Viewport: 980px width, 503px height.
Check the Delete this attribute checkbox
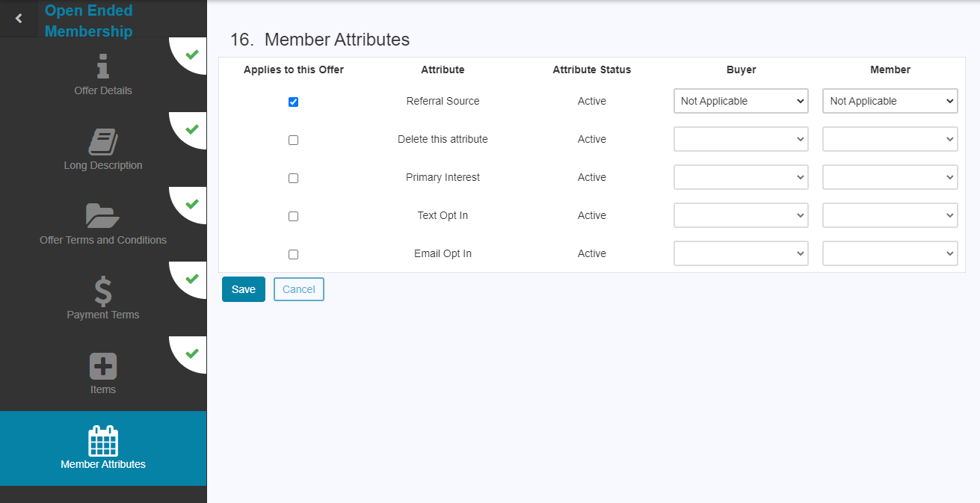point(293,140)
